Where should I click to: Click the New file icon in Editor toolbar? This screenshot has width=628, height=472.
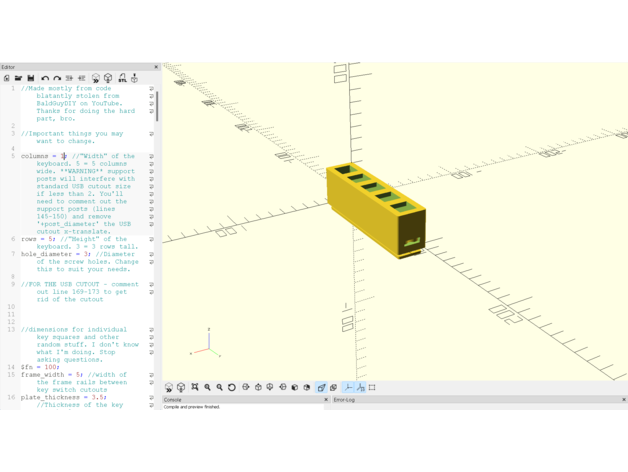[x=7, y=78]
